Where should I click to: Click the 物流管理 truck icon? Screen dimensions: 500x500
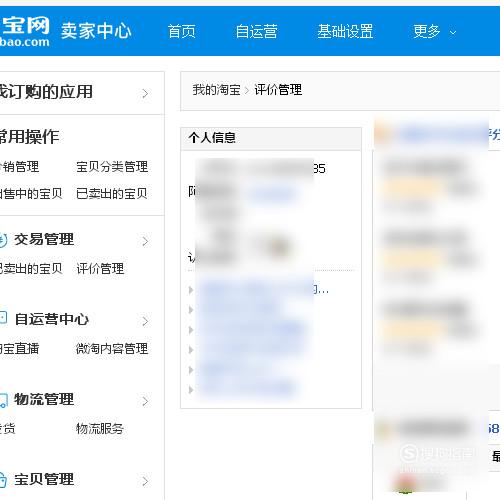pyautogui.click(x=3, y=400)
